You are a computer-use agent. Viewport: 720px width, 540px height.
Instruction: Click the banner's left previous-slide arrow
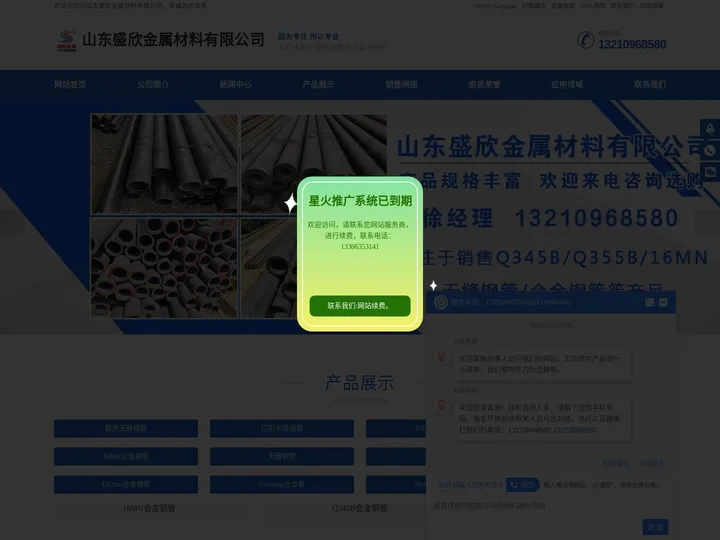[x=12, y=221]
